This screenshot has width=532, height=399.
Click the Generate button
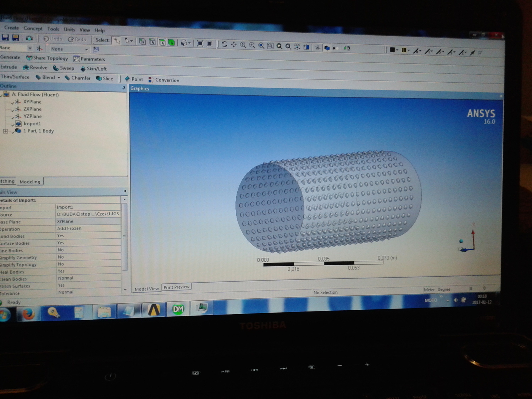pyautogui.click(x=10, y=57)
